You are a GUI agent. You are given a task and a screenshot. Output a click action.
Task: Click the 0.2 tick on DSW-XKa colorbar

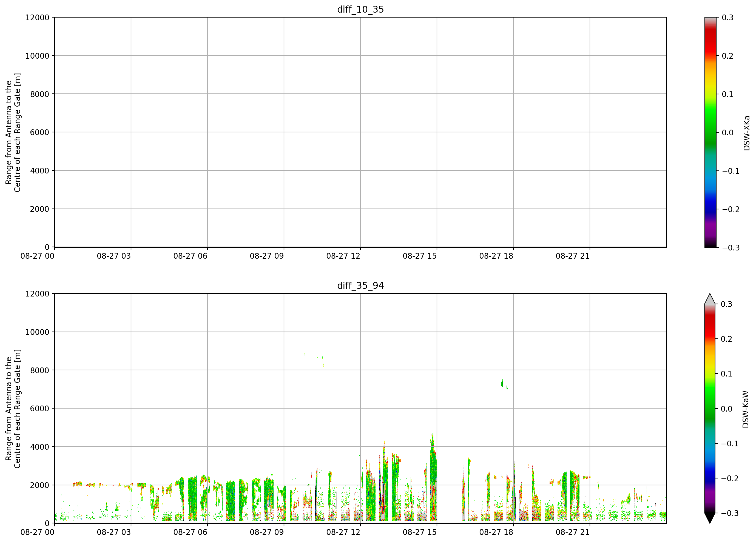(x=728, y=56)
